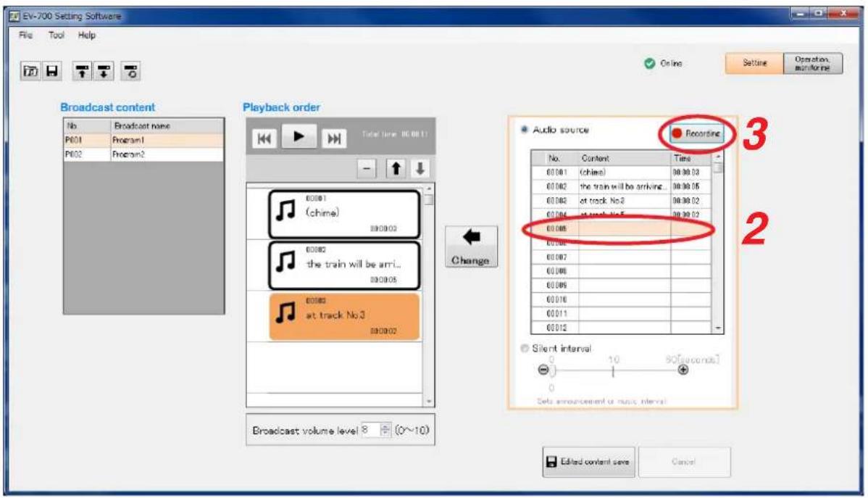Select the Audio source radio button

(x=524, y=130)
